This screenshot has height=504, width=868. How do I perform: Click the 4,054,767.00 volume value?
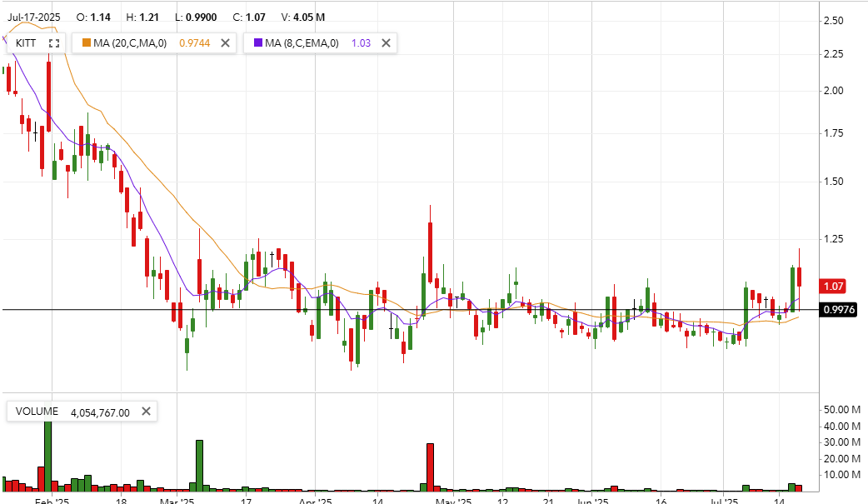coord(100,412)
